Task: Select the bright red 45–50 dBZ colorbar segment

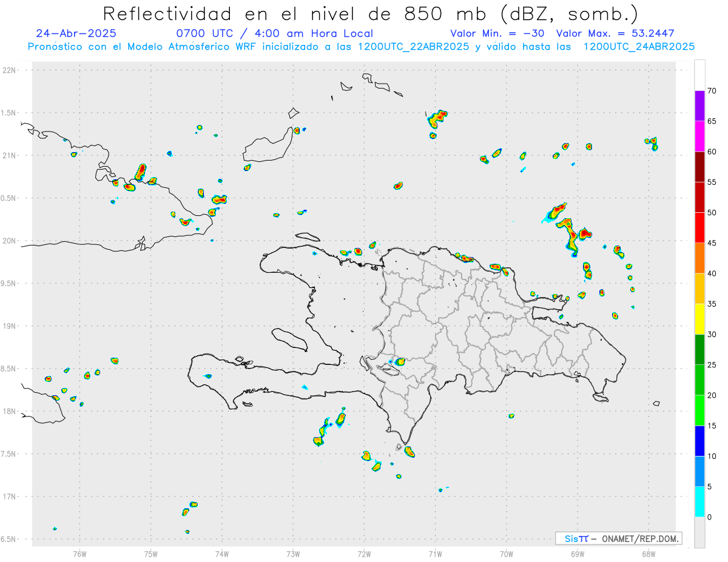Action: 699,228
